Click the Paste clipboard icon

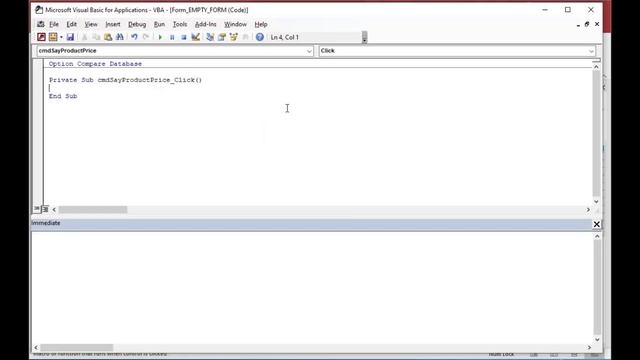[x=108, y=37]
